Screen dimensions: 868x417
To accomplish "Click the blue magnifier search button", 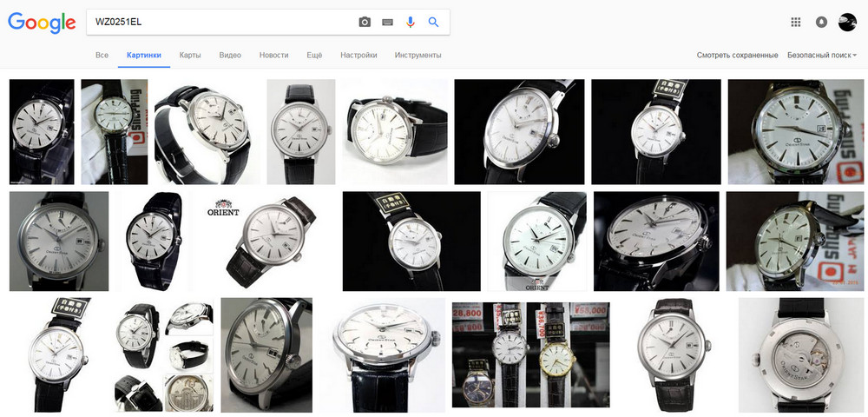I will tap(433, 23).
